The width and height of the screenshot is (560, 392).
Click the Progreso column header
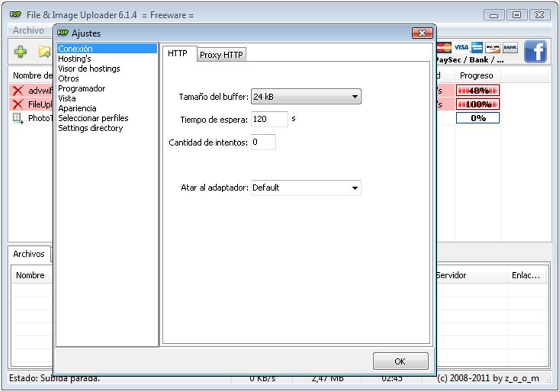(x=477, y=75)
